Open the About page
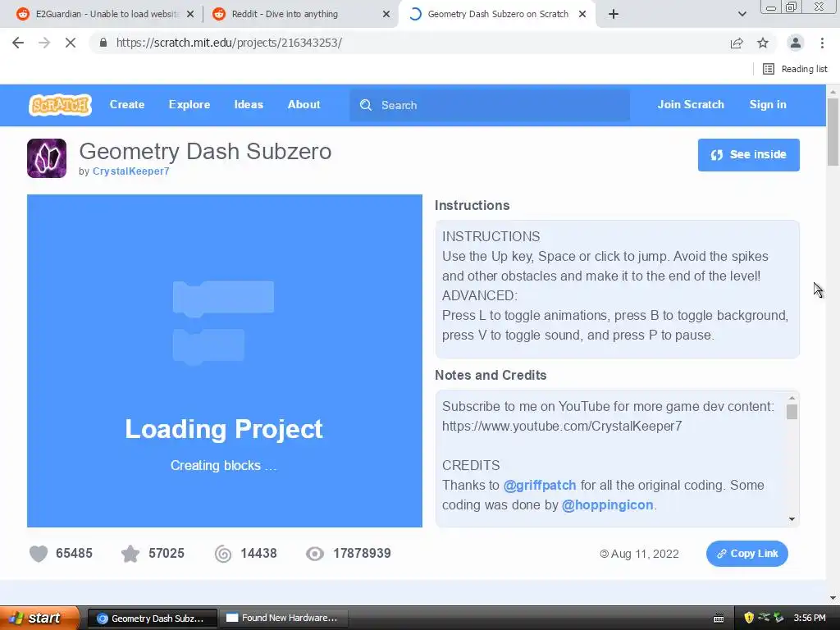This screenshot has height=630, width=840. 304,105
